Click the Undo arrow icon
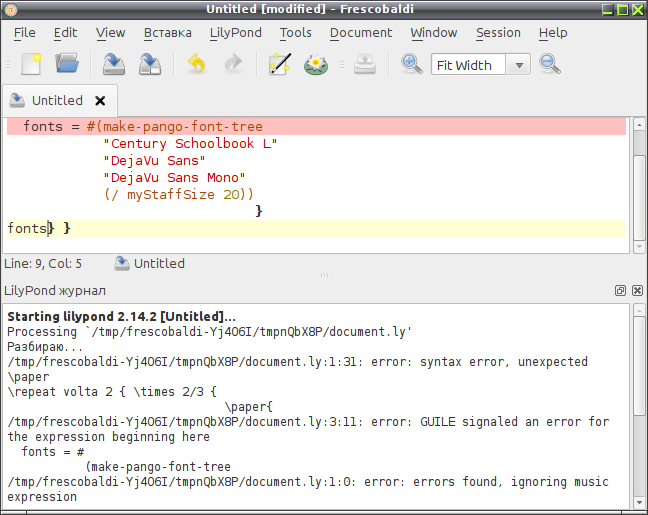The width and height of the screenshot is (648, 515). click(196, 64)
